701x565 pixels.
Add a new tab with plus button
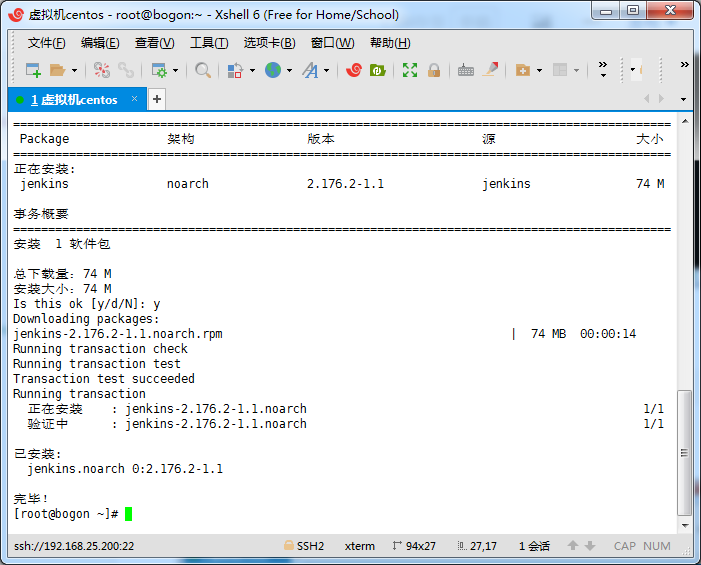[157, 99]
